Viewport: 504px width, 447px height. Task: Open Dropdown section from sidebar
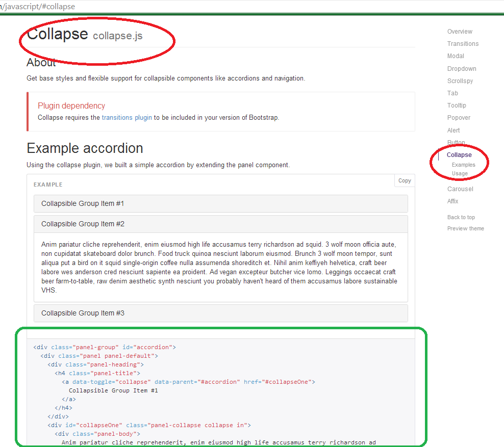[462, 69]
